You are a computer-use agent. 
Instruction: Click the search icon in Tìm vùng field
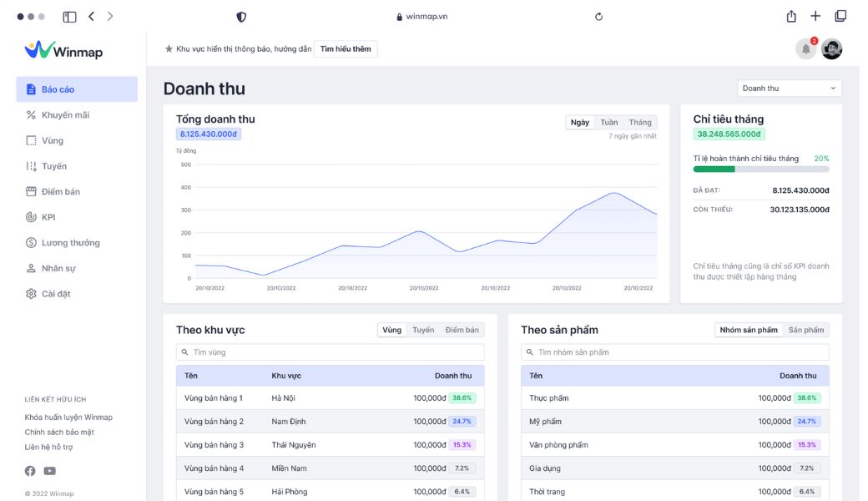[x=185, y=352]
